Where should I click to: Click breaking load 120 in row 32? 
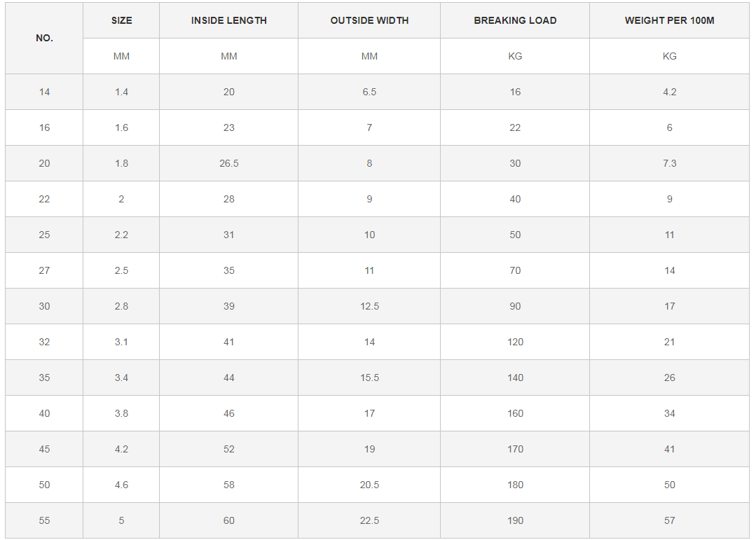(515, 342)
